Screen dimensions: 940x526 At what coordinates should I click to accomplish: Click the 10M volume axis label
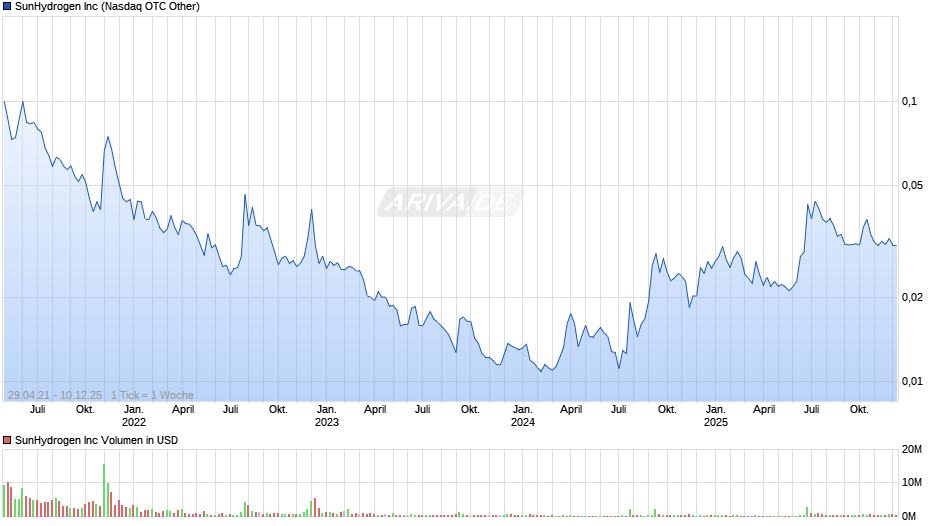(x=912, y=482)
